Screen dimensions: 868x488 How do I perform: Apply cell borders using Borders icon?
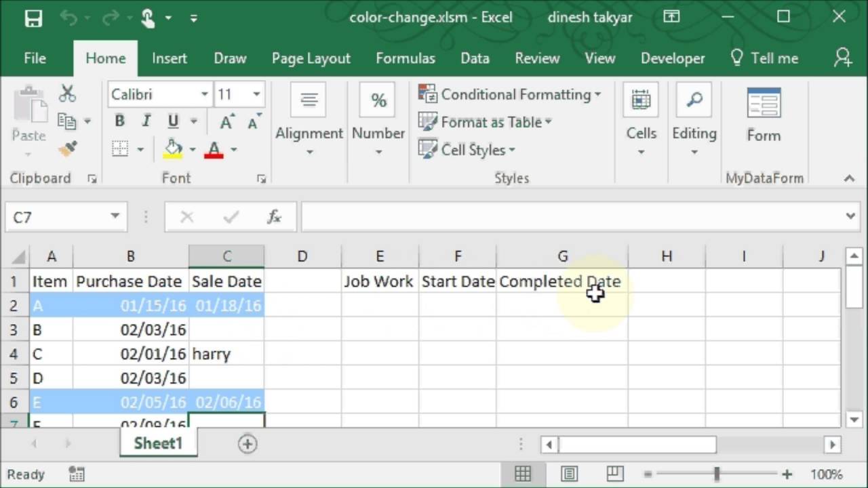coord(120,149)
